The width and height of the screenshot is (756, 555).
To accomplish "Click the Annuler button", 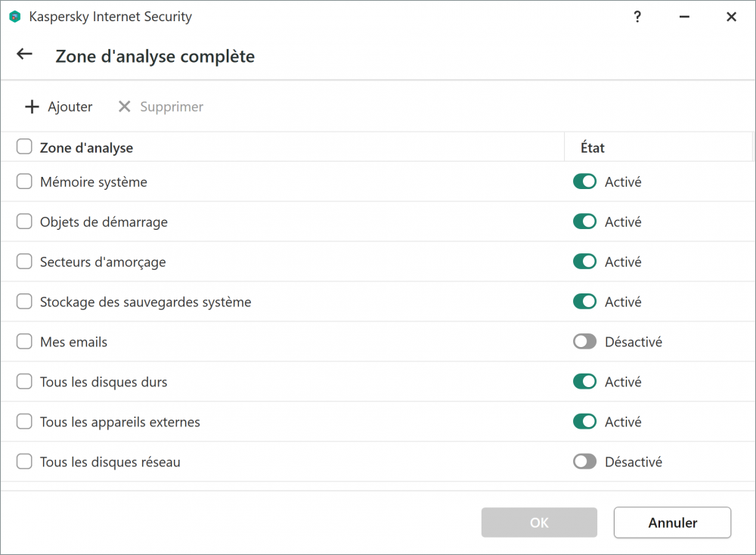I will coord(672,522).
